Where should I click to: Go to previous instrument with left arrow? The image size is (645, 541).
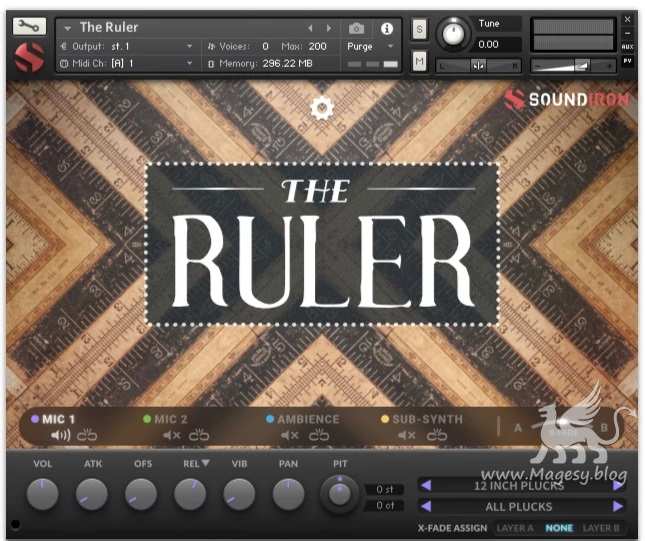coord(310,28)
